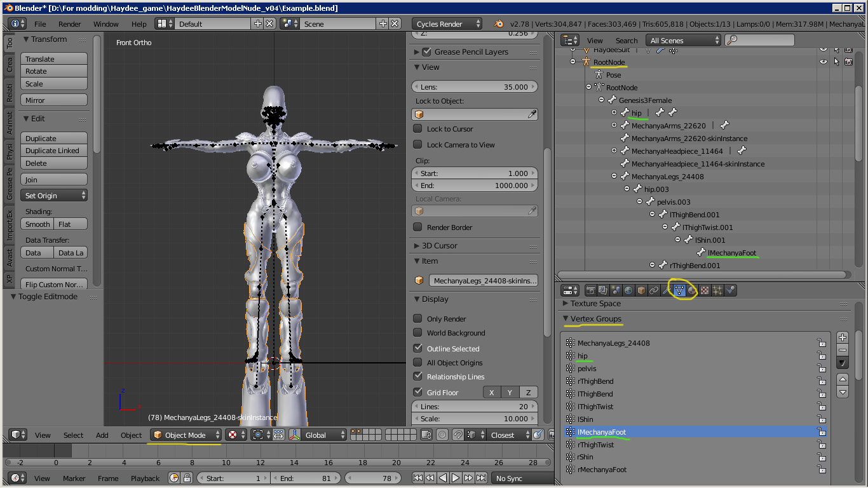Open the Render properties camera icon
This screenshot has width=868, height=488.
coord(591,290)
